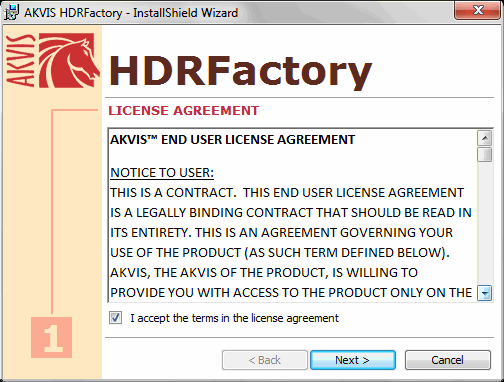Uncheck 'I accept the terms in the license agreement'

pos(115,318)
